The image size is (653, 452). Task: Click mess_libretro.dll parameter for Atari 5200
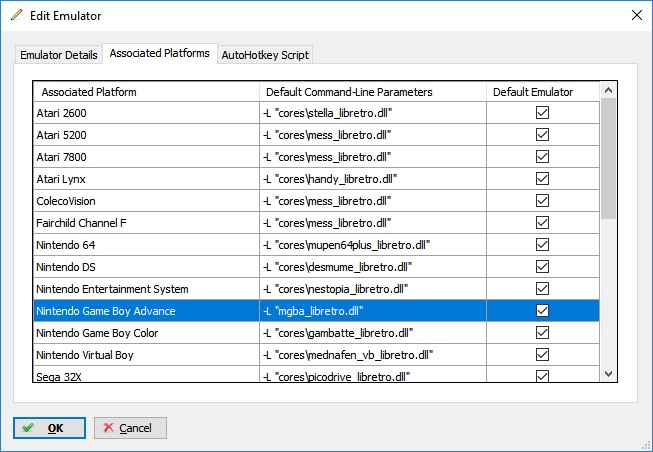[x=373, y=135]
